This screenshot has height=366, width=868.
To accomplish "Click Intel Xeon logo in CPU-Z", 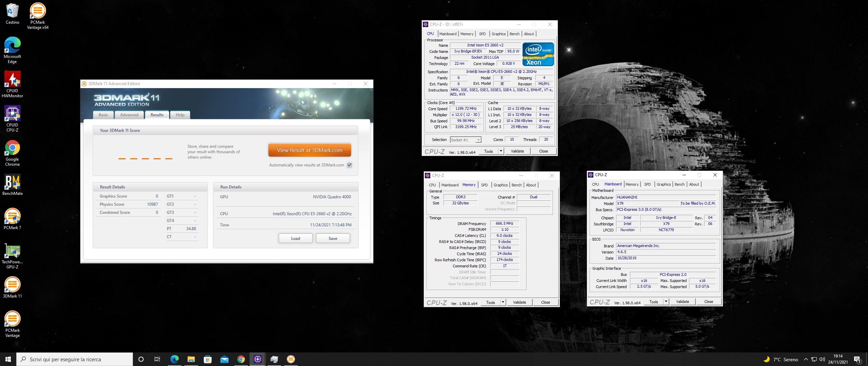I will [538, 54].
